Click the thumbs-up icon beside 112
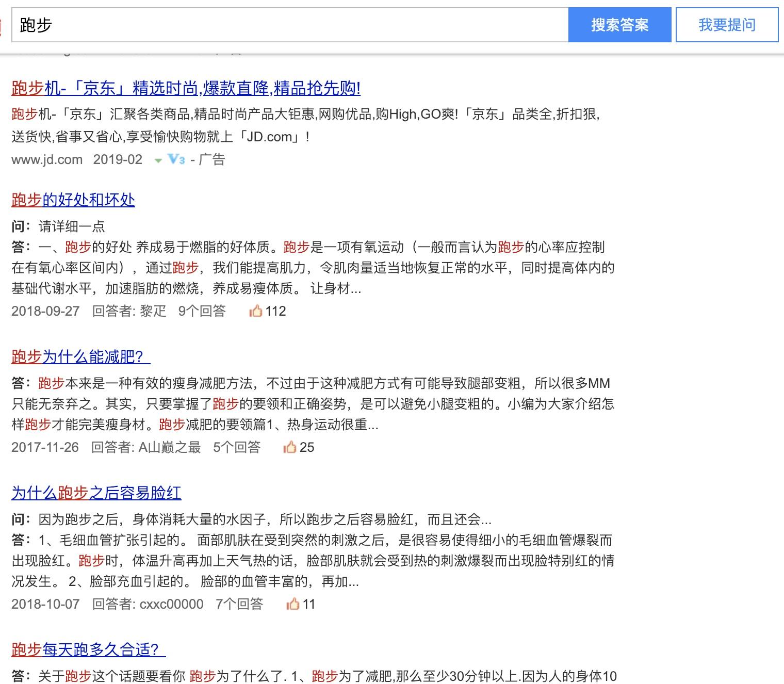The width and height of the screenshot is (784, 684). coord(256,311)
